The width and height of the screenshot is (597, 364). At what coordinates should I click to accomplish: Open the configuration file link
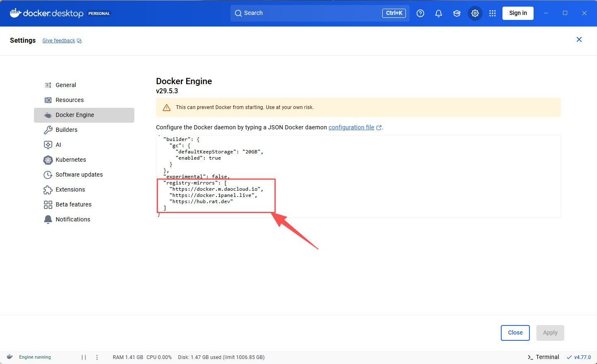tap(351, 127)
